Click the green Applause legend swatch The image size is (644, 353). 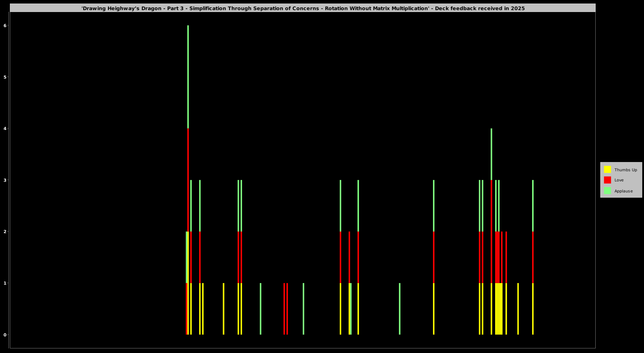(x=607, y=191)
